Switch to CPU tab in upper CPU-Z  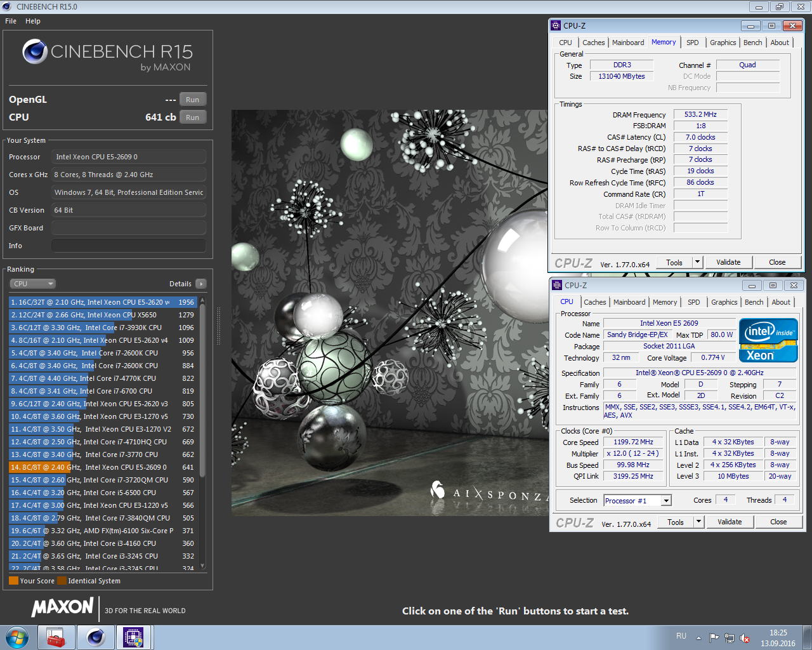tap(565, 43)
